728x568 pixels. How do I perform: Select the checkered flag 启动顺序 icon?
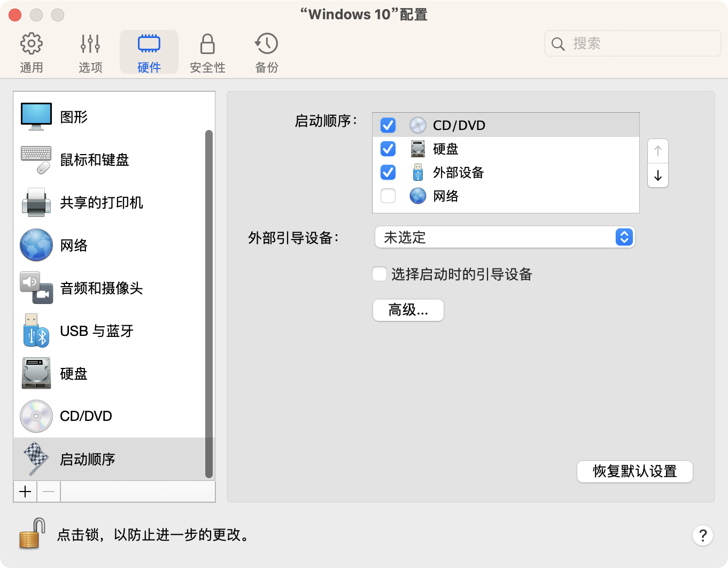tap(36, 459)
